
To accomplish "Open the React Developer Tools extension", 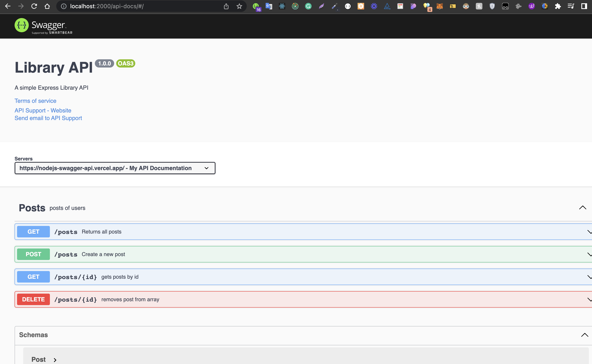I will 282,6.
